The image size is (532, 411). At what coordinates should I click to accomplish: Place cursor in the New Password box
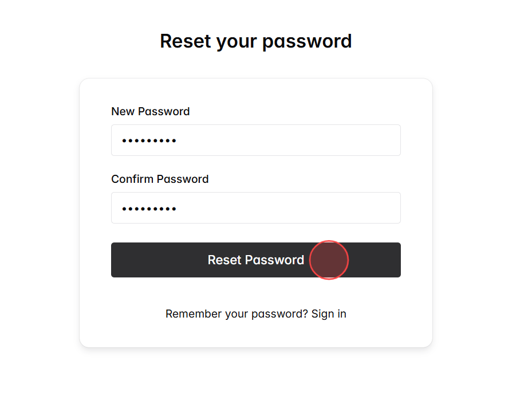pos(255,140)
